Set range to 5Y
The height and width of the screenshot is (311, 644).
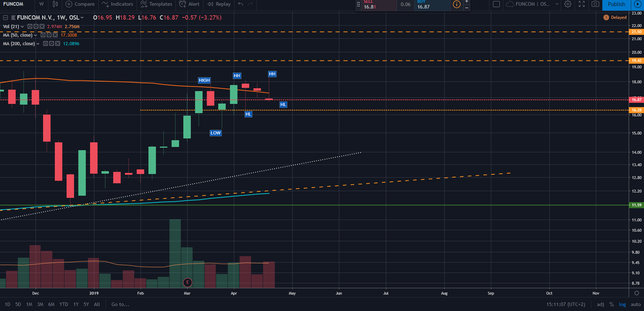tap(86, 304)
